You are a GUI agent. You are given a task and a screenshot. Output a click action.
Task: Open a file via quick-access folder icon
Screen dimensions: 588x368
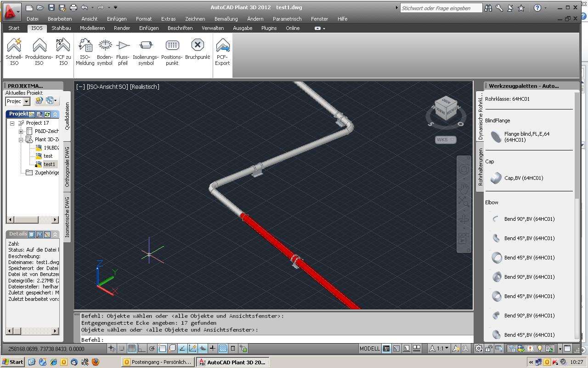[x=40, y=7]
